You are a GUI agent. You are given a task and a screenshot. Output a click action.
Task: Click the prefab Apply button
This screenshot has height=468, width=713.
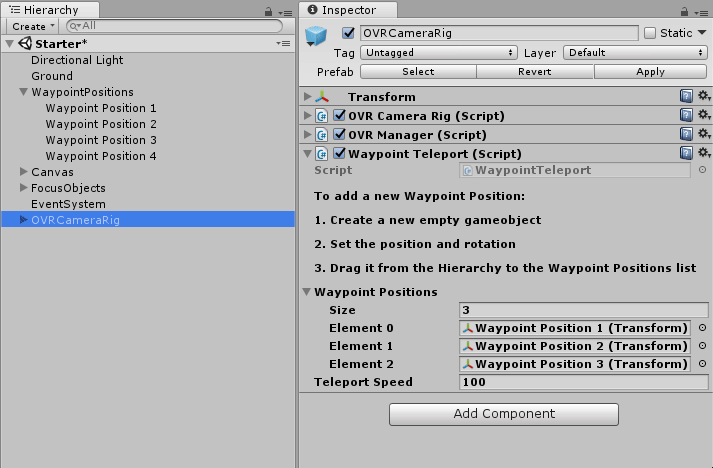tap(649, 72)
